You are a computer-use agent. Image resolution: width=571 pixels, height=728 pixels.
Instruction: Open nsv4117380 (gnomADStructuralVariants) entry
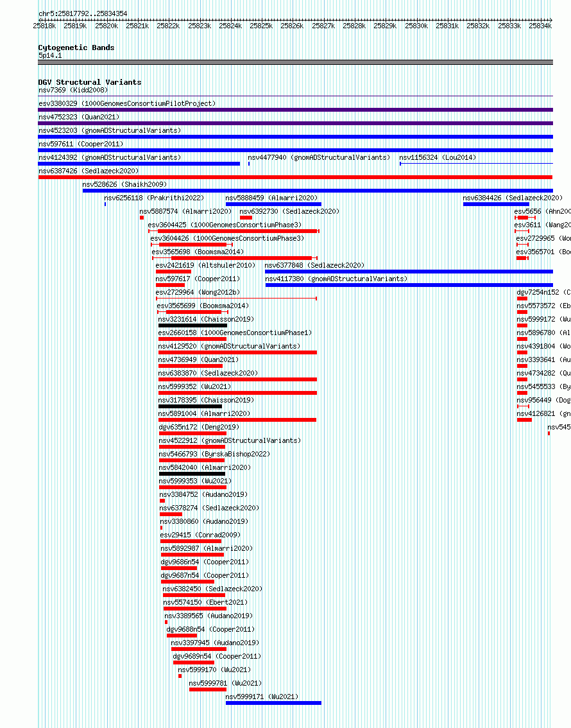(x=336, y=279)
